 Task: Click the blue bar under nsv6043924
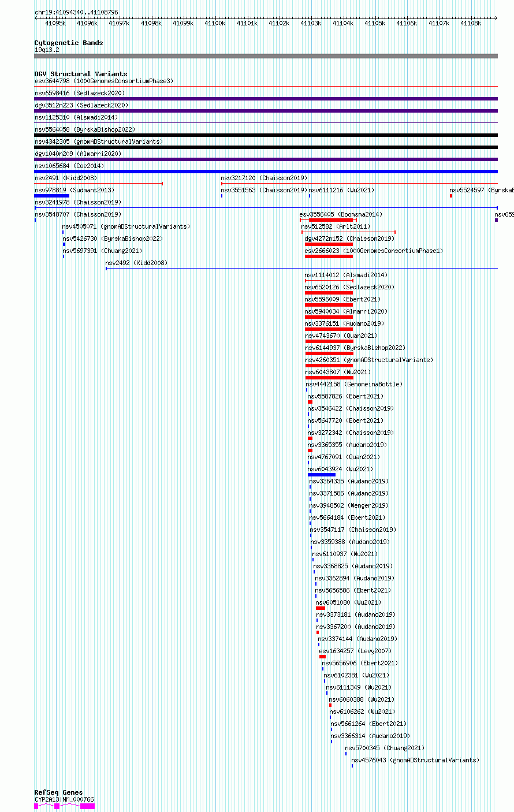[322, 475]
